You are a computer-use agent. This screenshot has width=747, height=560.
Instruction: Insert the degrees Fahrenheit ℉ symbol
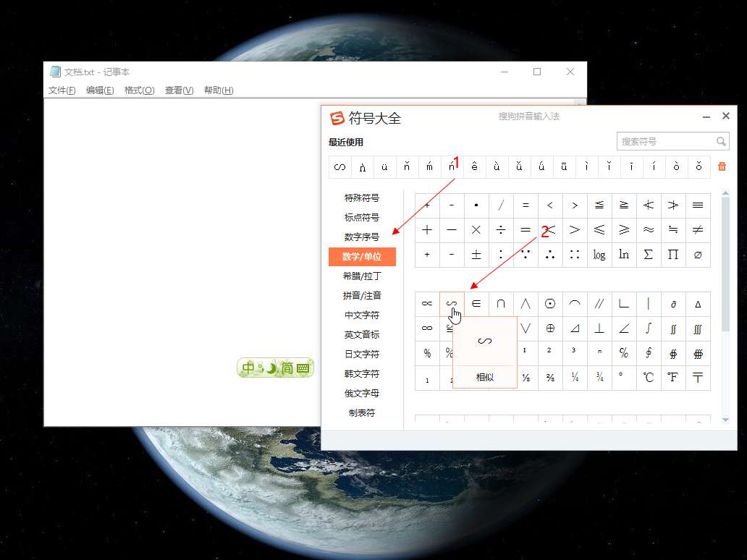pos(673,378)
